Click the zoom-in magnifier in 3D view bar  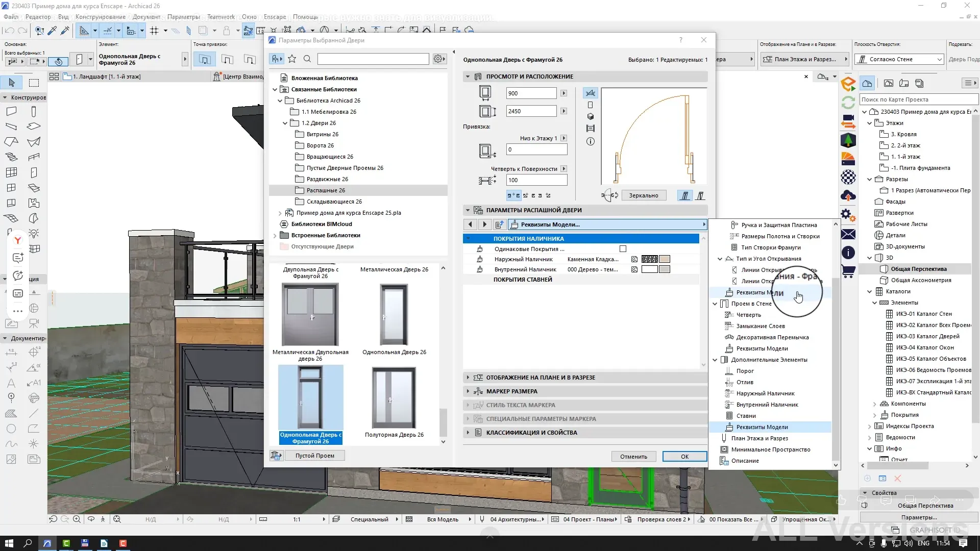click(77, 519)
